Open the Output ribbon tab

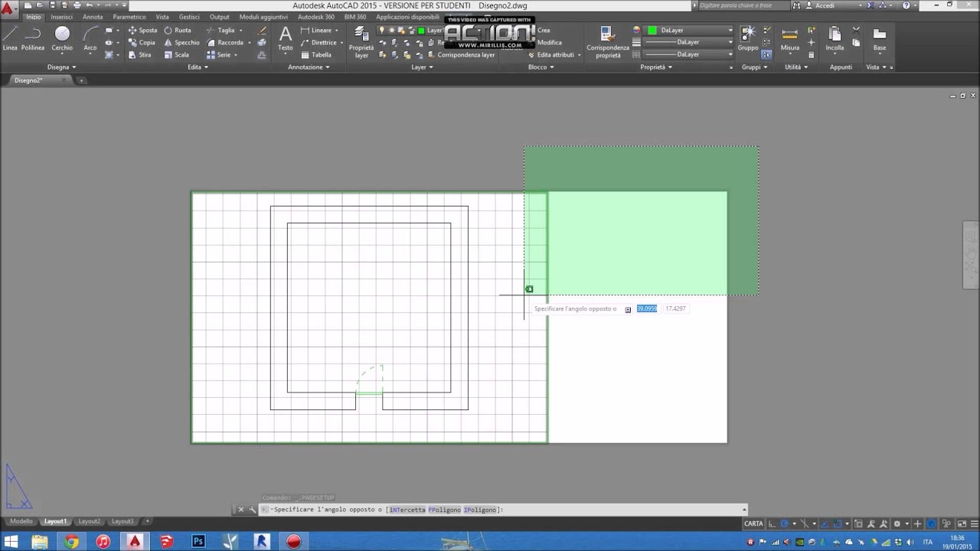(x=220, y=17)
